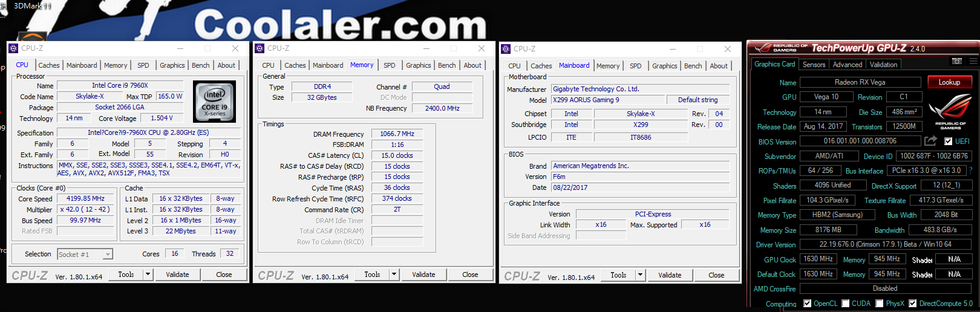Toggle the CUDA checkbox
The height and width of the screenshot is (312, 980).
point(846,304)
